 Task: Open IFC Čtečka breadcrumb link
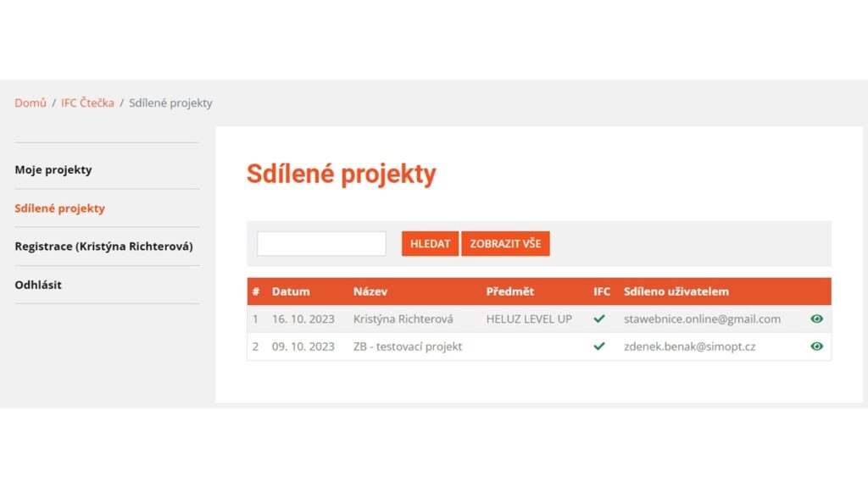[87, 103]
